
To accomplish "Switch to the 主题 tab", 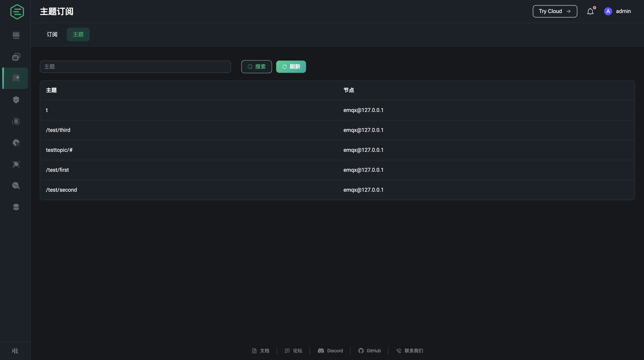I will pos(78,34).
